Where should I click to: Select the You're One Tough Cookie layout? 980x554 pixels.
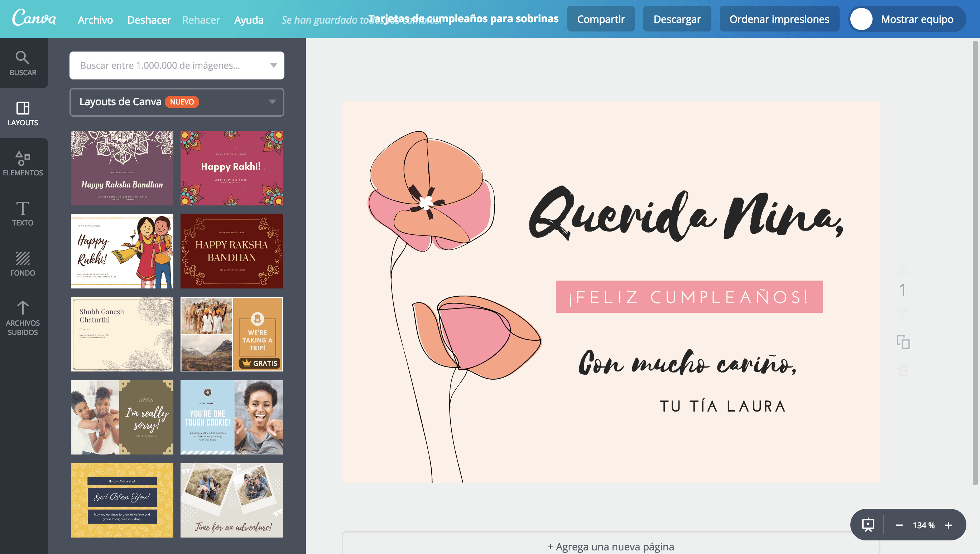(x=231, y=417)
